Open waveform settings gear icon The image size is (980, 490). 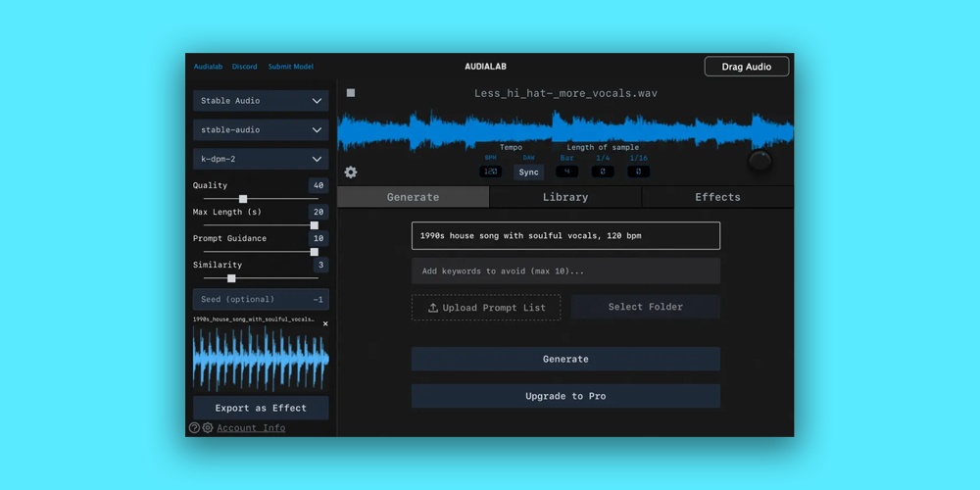tap(351, 172)
